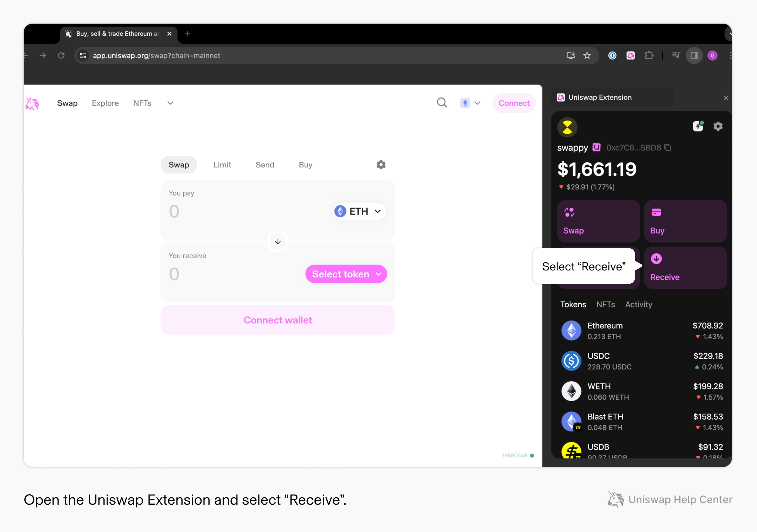Click the install app icon in the address bar
The image size is (757, 532).
(x=571, y=55)
